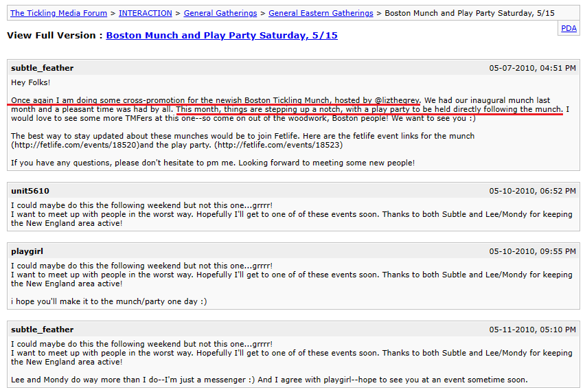The width and height of the screenshot is (585, 392).
Task: Click 'Lee and Mondy do way more' line
Action: coord(269,380)
